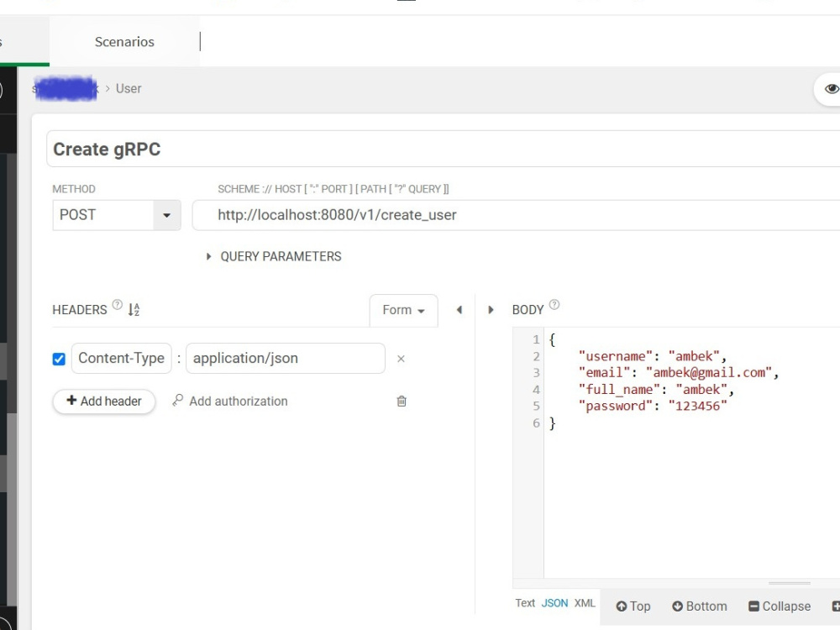Screen dimensions: 840x630
Task: Click the User breadcrumb item
Action: point(129,88)
